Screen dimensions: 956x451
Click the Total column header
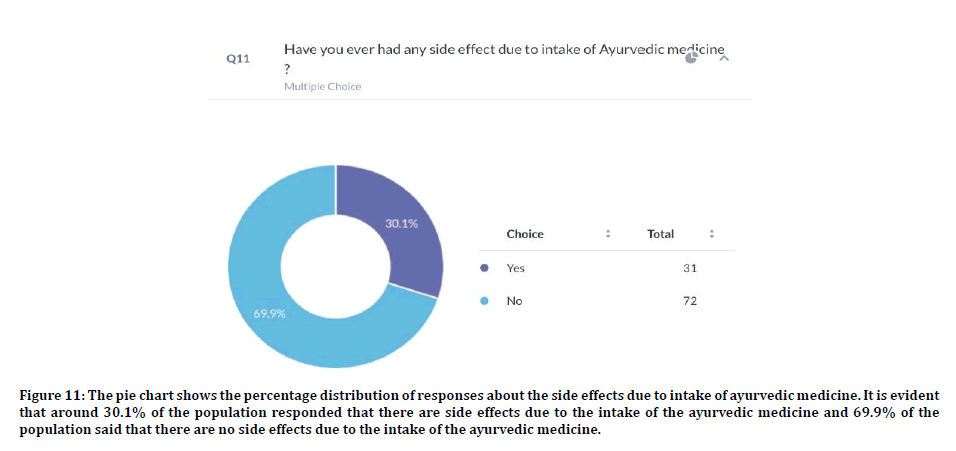(x=660, y=234)
